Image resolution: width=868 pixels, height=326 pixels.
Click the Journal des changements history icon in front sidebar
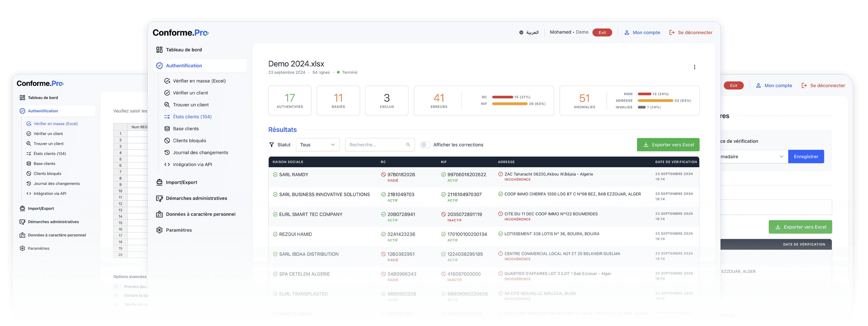tap(167, 152)
